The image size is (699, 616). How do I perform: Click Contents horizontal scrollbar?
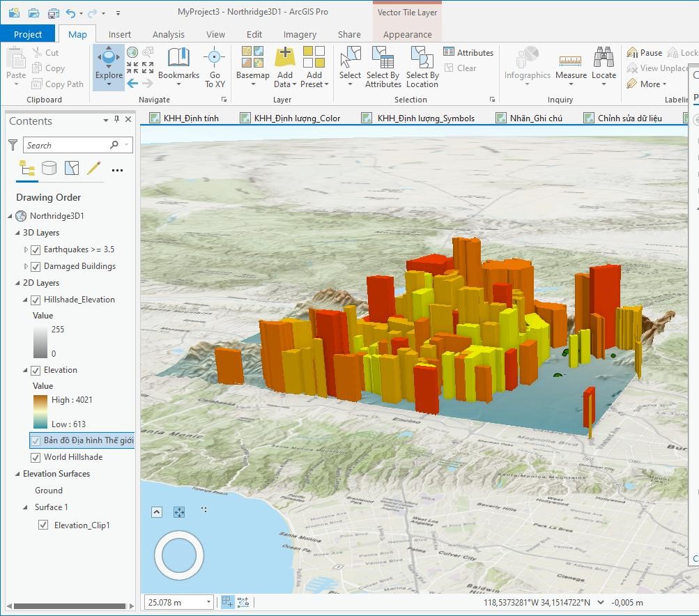pos(69,606)
